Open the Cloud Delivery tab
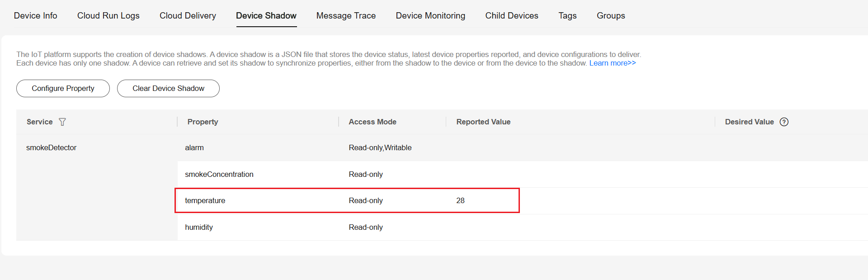The image size is (868, 280). 188,16
